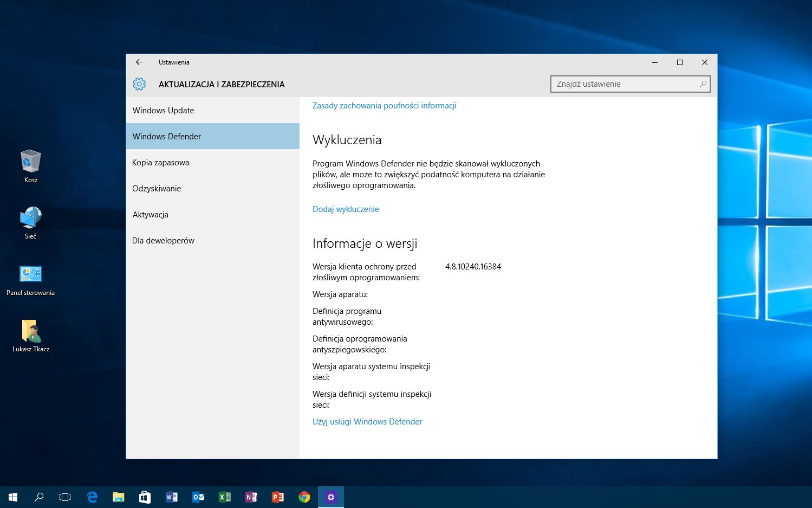Select Windows Update in the sidebar
Image resolution: width=812 pixels, height=508 pixels.
coord(163,111)
